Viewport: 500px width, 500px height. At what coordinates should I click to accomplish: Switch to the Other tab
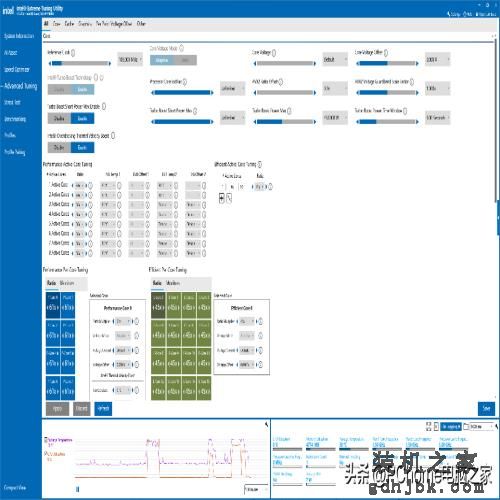point(141,24)
